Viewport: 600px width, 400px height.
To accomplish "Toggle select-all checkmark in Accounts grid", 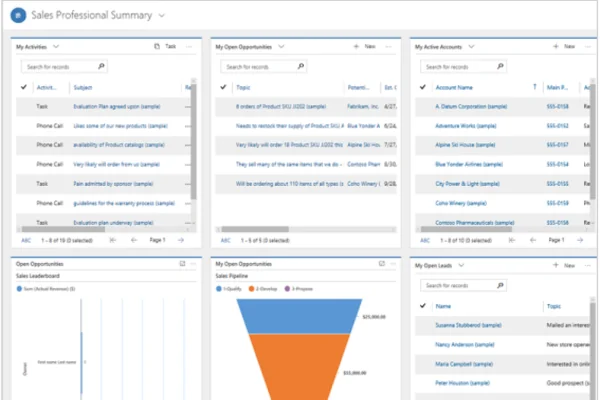I will pyautogui.click(x=423, y=87).
